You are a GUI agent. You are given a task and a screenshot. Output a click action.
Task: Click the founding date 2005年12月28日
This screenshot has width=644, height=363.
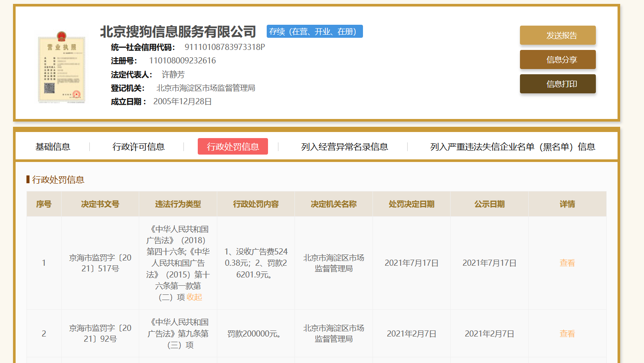point(183,101)
